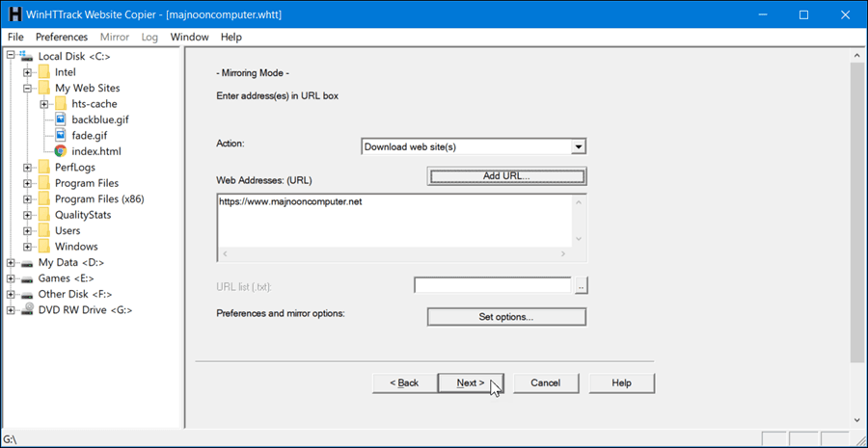Image resolution: width=868 pixels, height=448 pixels.
Task: Click the Intel folder icon
Action: click(x=43, y=72)
